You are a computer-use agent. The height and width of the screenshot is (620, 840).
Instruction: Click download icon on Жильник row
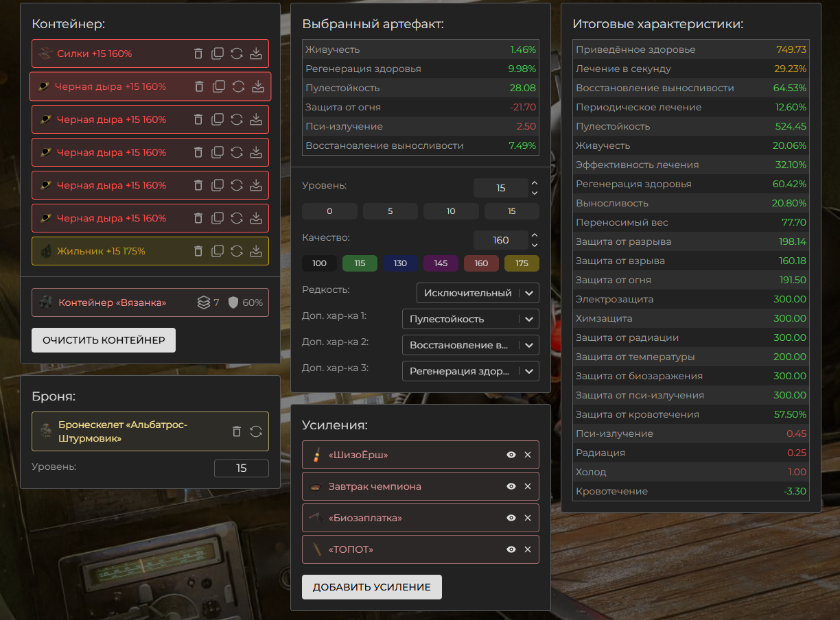pos(256,251)
